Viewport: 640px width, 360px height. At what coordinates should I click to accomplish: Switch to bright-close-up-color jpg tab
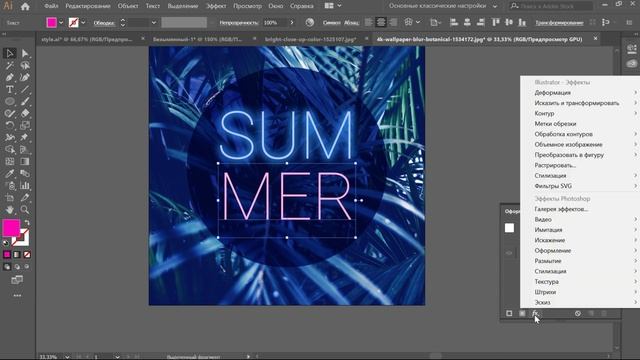pyautogui.click(x=310, y=39)
